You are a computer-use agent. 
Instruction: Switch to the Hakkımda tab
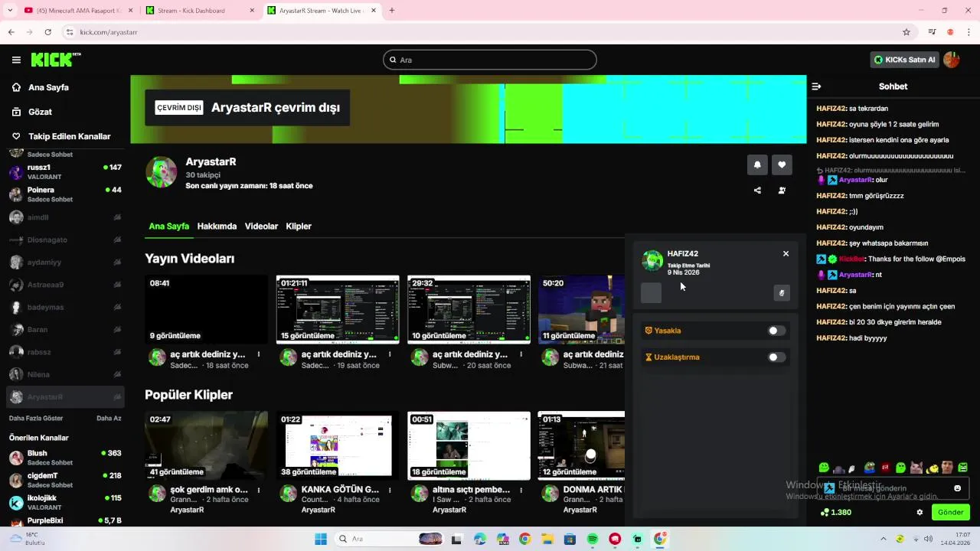[x=217, y=227]
